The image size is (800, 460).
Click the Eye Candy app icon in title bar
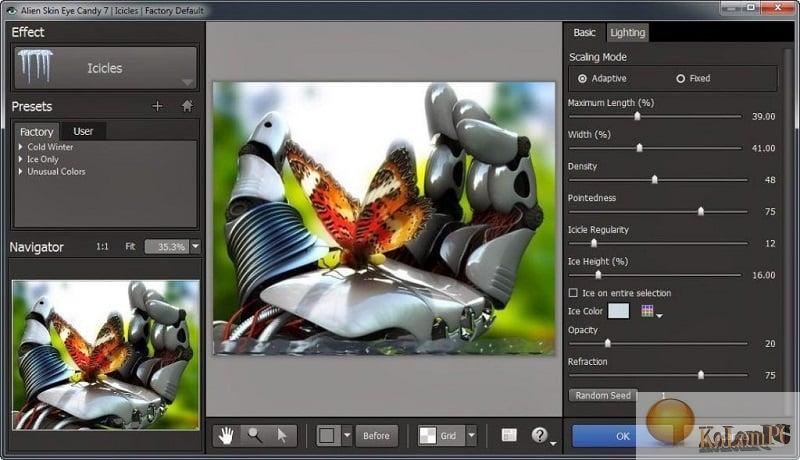click(11, 10)
